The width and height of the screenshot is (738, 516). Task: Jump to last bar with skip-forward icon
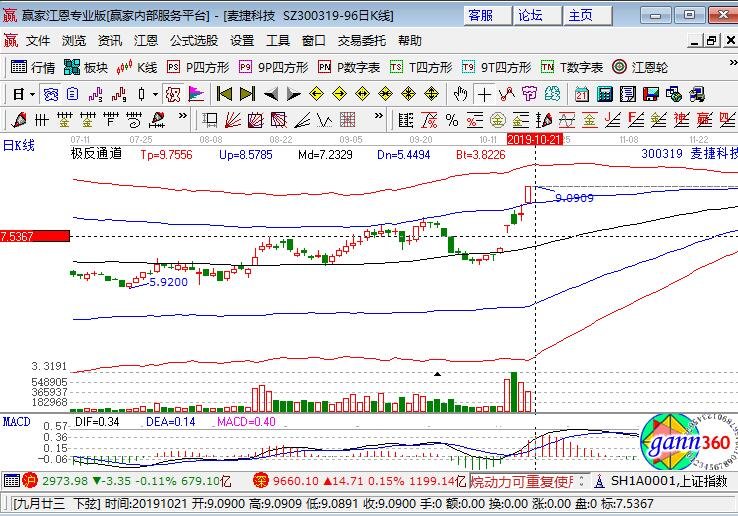[247, 95]
